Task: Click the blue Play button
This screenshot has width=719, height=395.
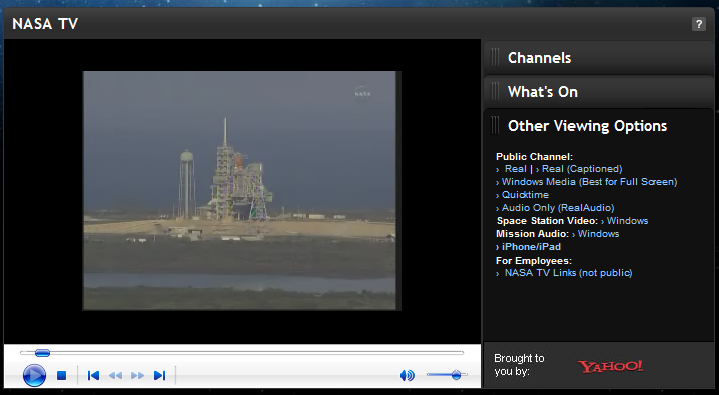Action: (34, 375)
